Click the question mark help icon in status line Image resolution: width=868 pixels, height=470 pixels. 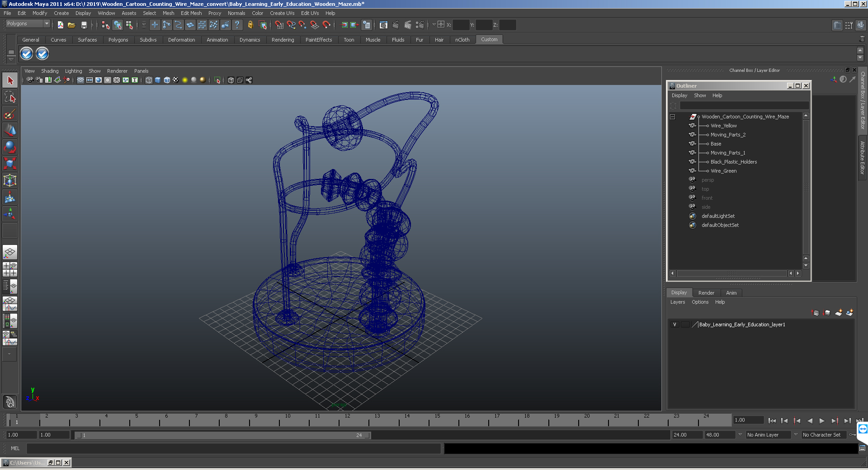(x=237, y=25)
